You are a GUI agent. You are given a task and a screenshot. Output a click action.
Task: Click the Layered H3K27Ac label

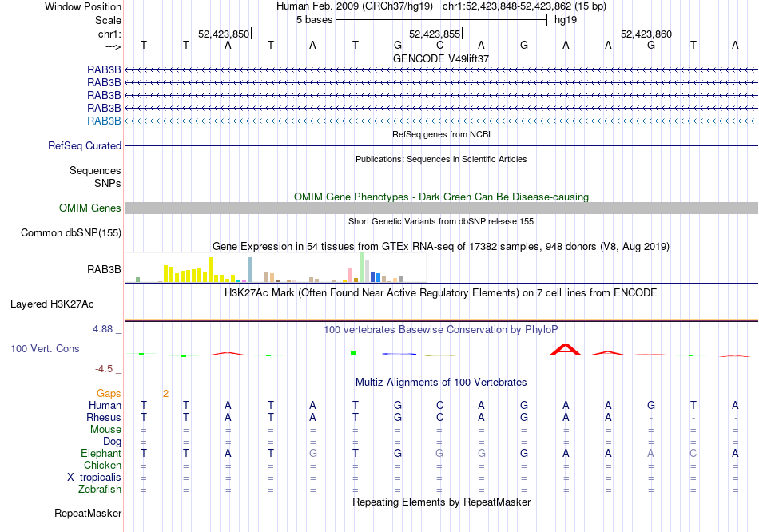[52, 304]
